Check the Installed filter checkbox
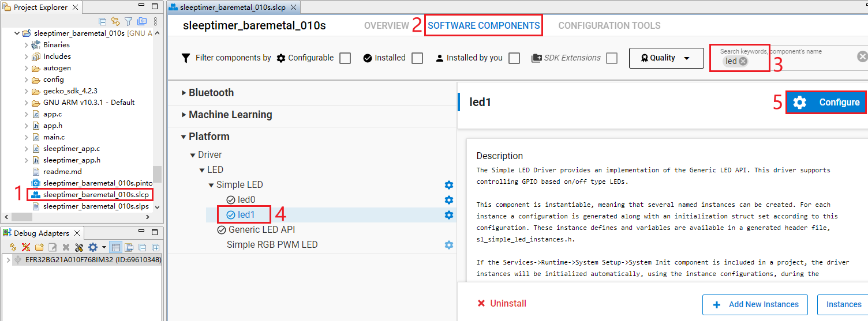 417,58
